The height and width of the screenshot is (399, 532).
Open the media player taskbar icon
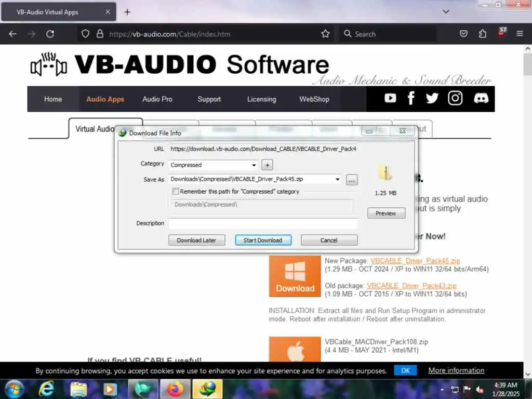(110, 389)
